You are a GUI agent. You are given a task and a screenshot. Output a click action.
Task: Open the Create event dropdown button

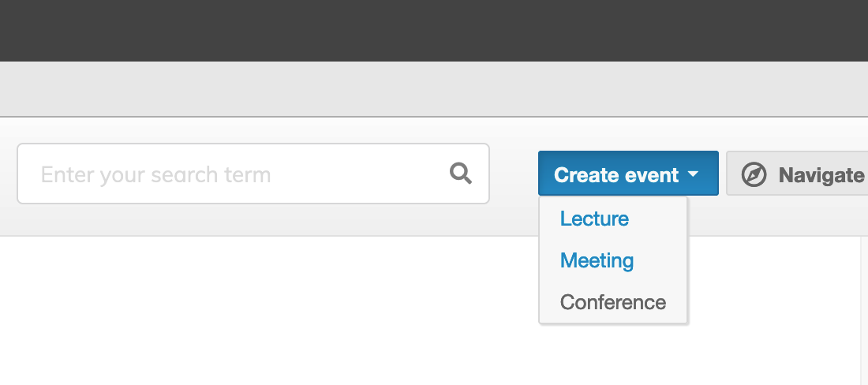pos(628,173)
